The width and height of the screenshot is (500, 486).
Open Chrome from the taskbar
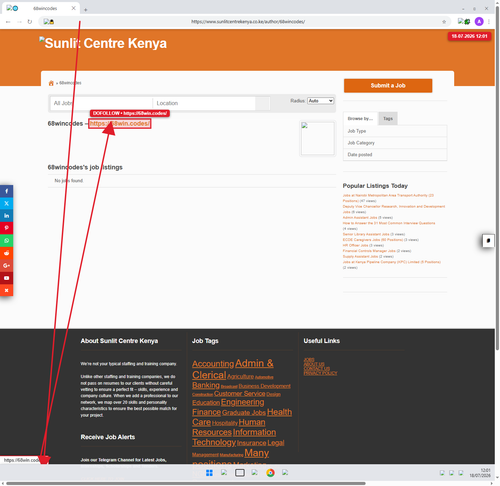click(x=270, y=473)
